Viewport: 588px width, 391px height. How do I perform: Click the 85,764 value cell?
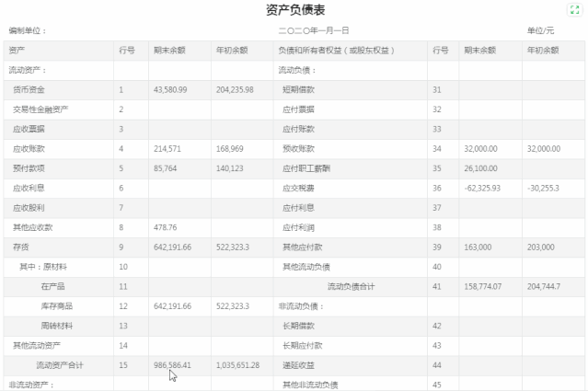click(x=165, y=168)
